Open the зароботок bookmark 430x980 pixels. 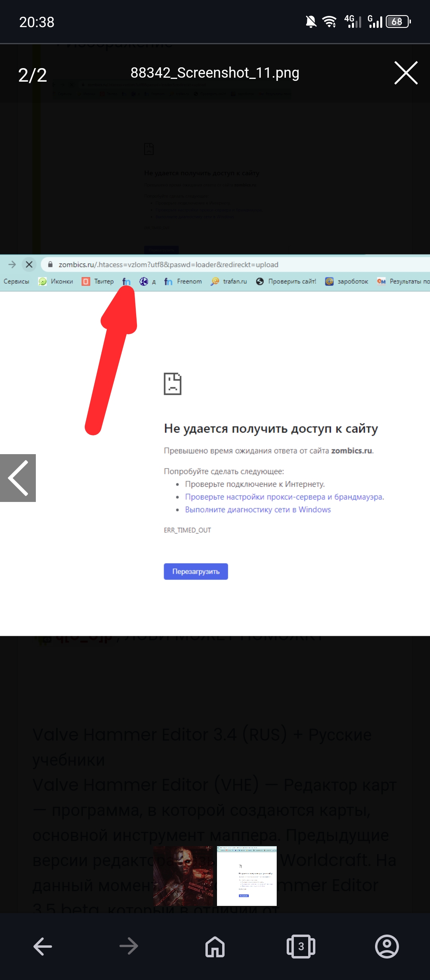[x=347, y=281]
